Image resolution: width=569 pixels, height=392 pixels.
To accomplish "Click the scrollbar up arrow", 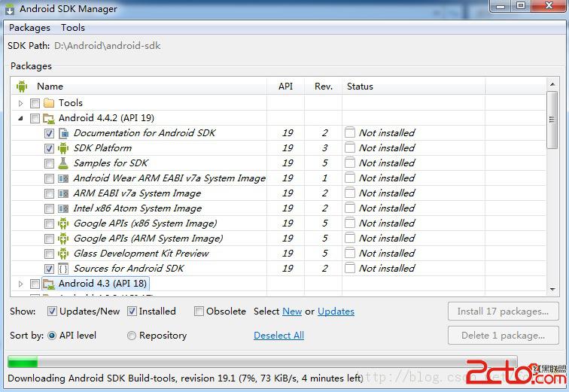I will pos(552,84).
